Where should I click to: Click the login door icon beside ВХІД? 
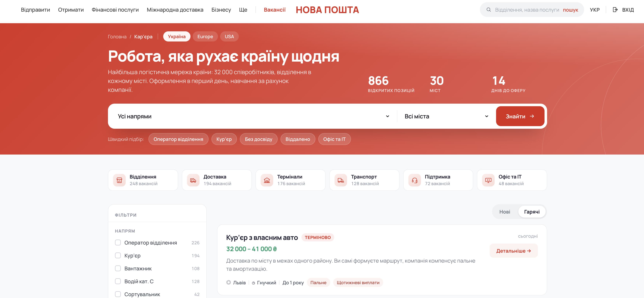[615, 10]
